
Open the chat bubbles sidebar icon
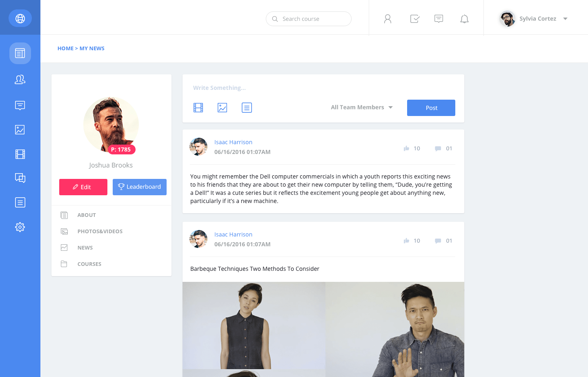click(x=20, y=178)
